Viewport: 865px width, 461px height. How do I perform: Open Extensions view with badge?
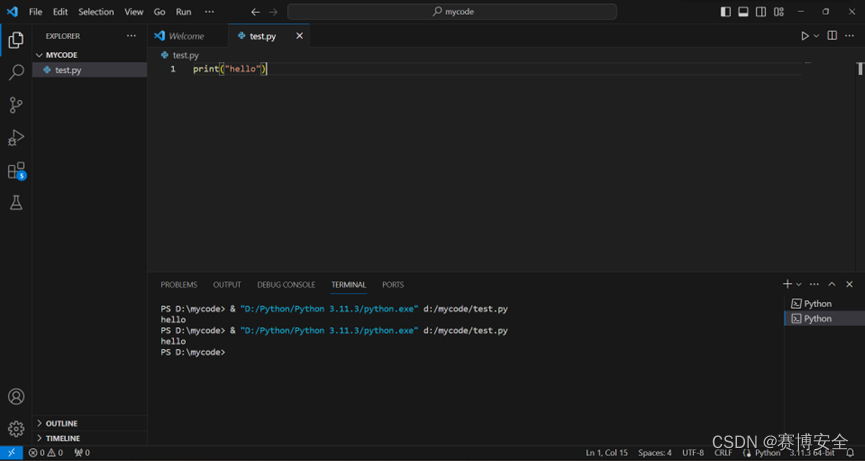coord(16,170)
